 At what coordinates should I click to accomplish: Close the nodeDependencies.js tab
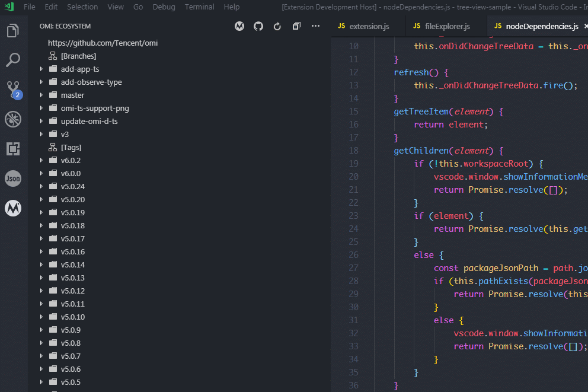coord(586,26)
